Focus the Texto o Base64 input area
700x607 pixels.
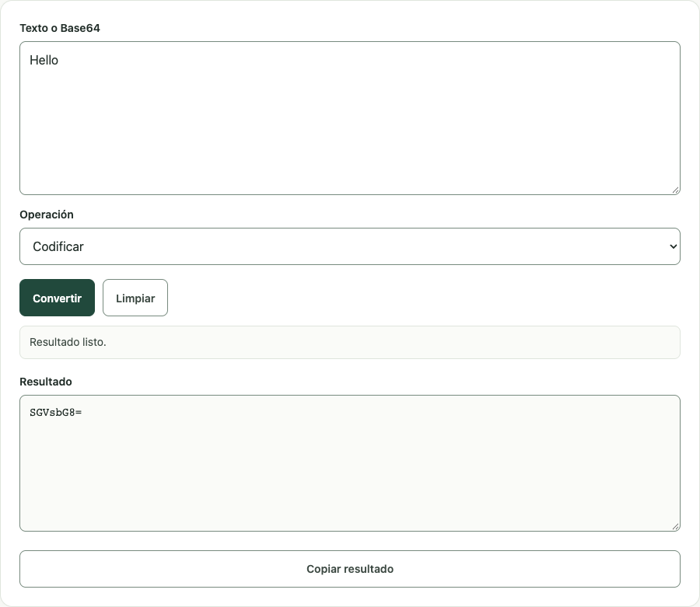point(350,118)
